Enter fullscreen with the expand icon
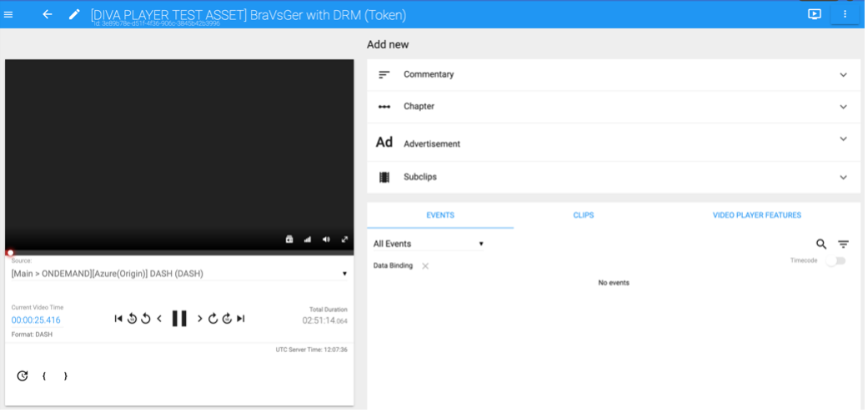The width and height of the screenshot is (868, 413). coord(344,239)
